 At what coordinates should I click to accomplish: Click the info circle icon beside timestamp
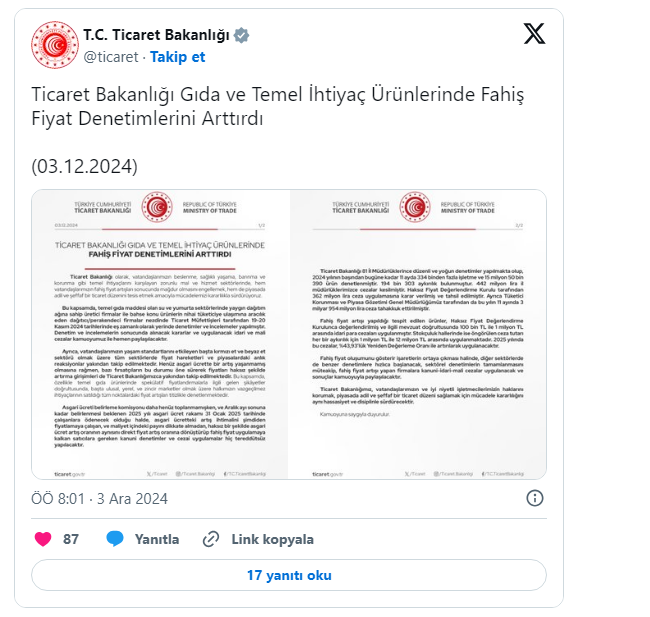point(534,498)
